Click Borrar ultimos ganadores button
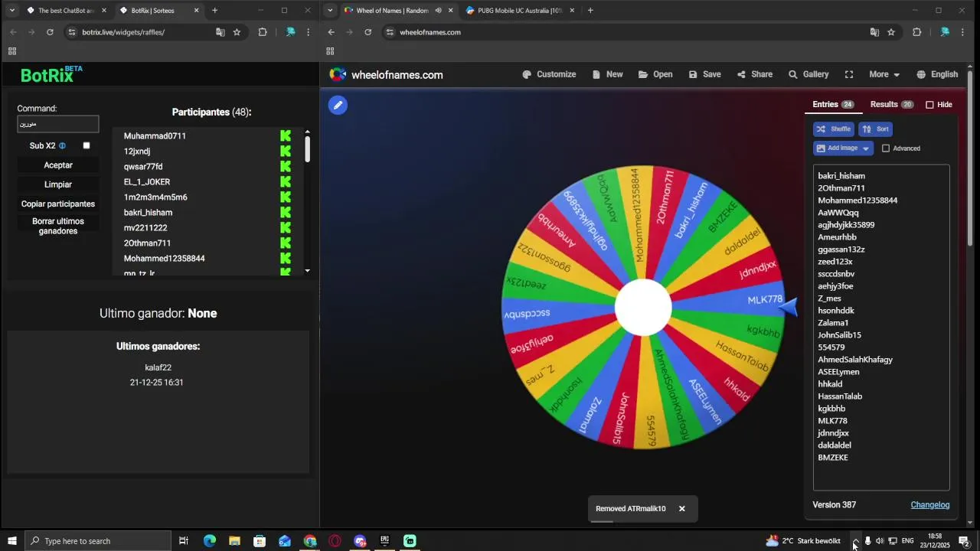The height and width of the screenshot is (551, 980). pos(58,226)
